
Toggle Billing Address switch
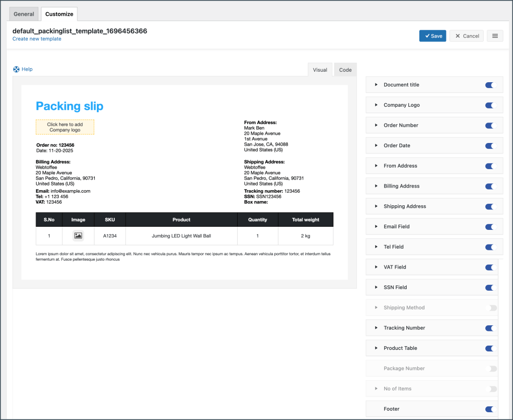pyautogui.click(x=491, y=186)
